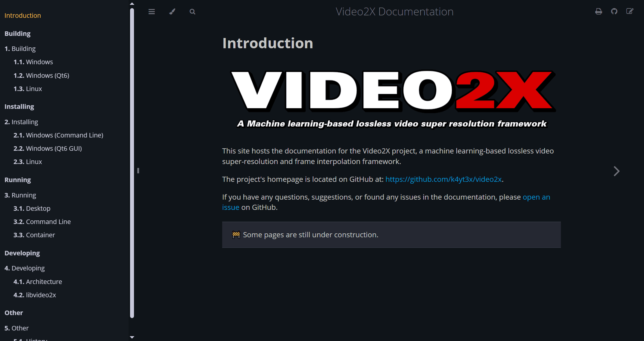Open the theme picker paintbrush icon
The height and width of the screenshot is (341, 644).
(172, 12)
